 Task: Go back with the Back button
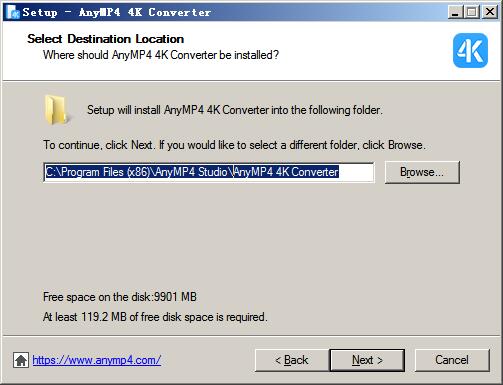(292, 360)
